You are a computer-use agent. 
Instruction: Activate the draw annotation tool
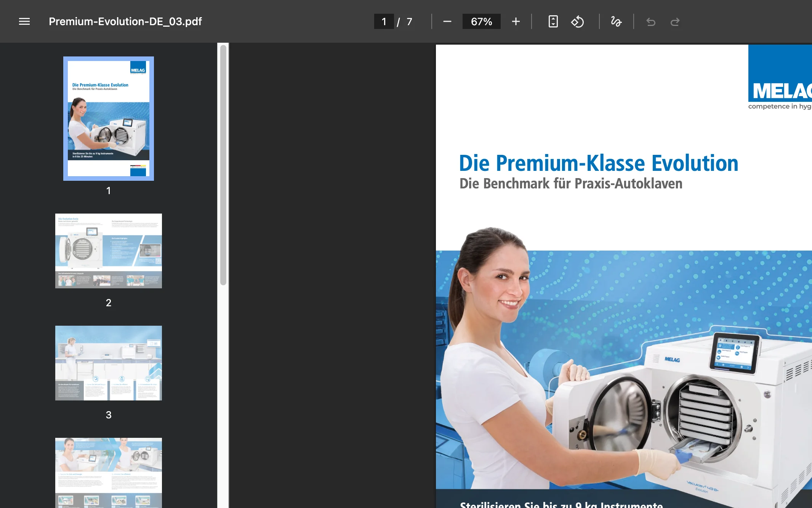point(616,22)
